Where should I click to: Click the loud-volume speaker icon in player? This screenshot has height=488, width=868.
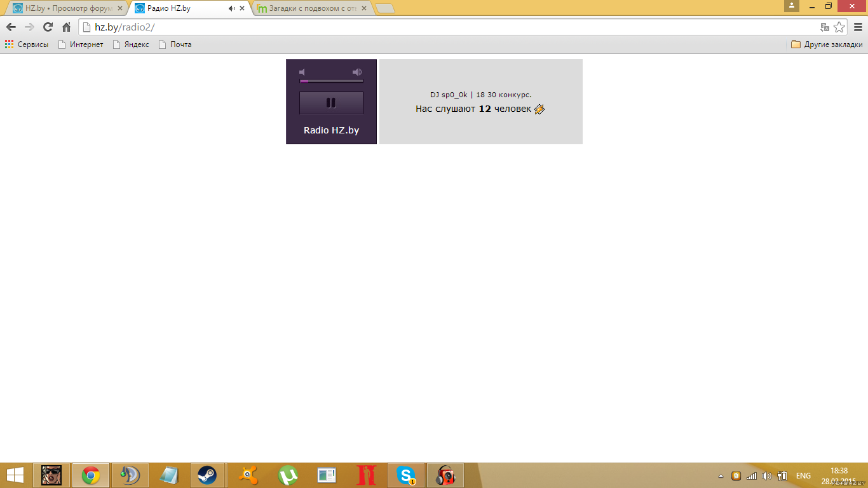point(357,72)
